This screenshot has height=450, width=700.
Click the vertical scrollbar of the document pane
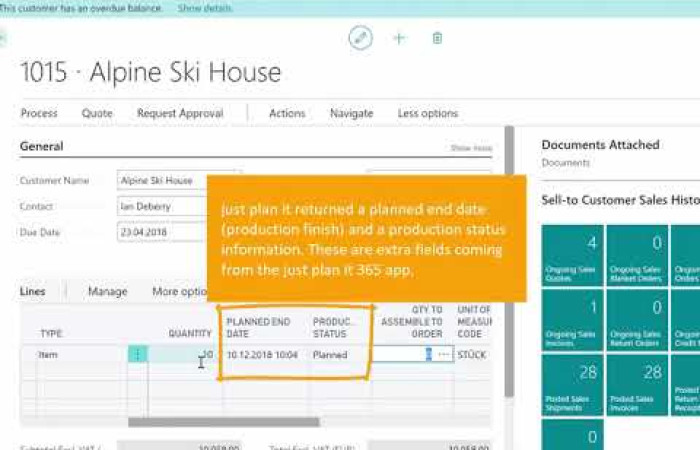coord(509,262)
